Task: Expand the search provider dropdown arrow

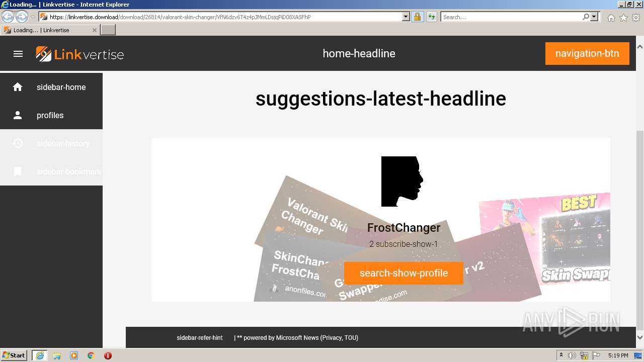Action: tap(595, 17)
